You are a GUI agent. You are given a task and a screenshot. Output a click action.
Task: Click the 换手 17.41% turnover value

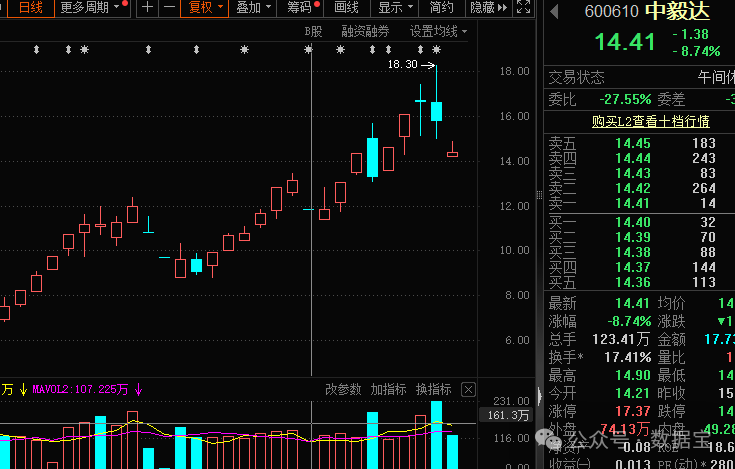click(628, 358)
